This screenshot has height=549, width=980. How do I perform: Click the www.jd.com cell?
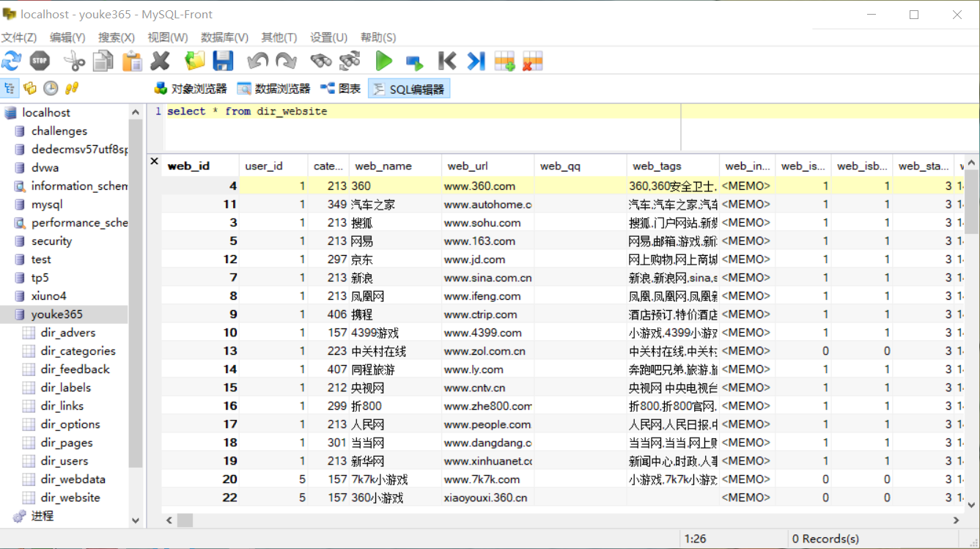click(x=487, y=259)
